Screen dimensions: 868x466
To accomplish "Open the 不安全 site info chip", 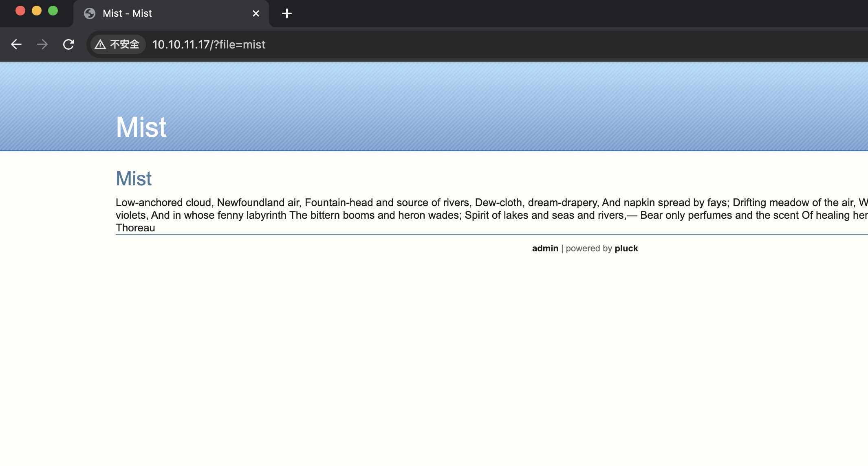I will [x=124, y=44].
